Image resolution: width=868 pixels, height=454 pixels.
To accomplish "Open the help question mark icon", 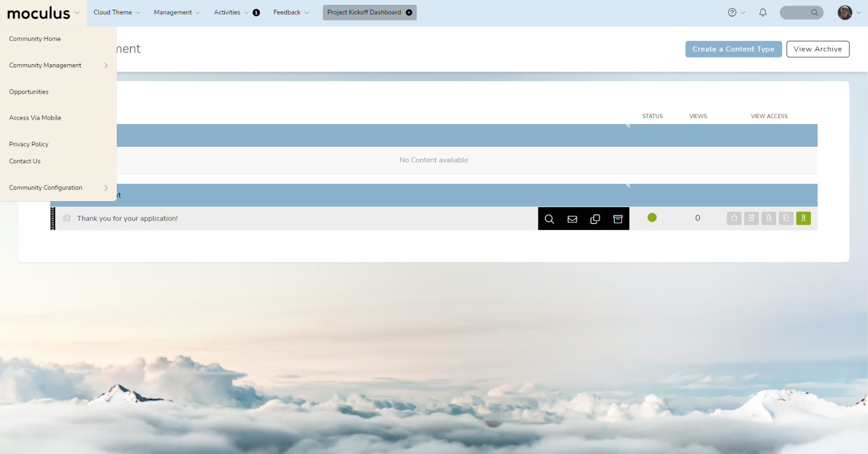I will point(732,13).
